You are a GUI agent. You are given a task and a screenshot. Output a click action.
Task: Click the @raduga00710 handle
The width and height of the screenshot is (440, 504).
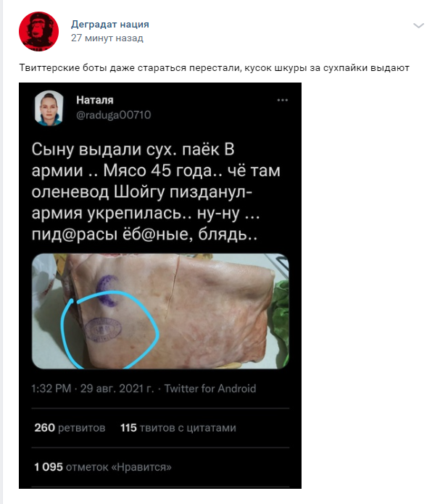click(114, 114)
